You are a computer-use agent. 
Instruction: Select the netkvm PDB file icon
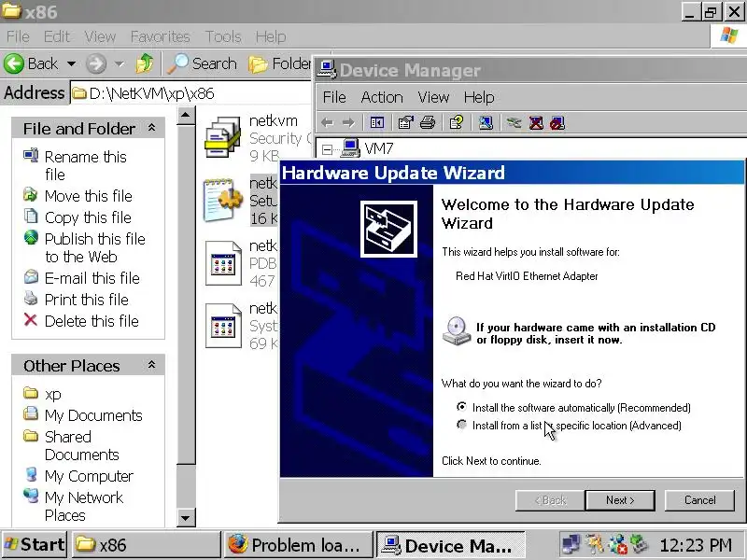tap(223, 263)
